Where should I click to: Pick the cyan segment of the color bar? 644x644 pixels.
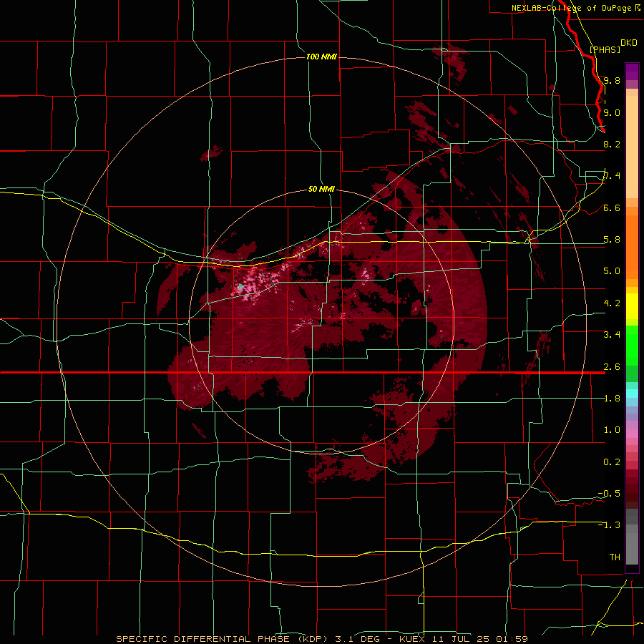coord(632,394)
